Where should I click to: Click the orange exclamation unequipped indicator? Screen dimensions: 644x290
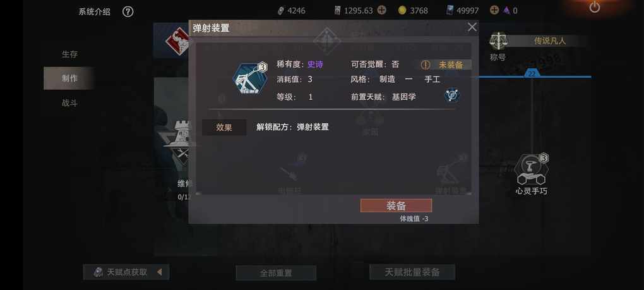click(426, 65)
